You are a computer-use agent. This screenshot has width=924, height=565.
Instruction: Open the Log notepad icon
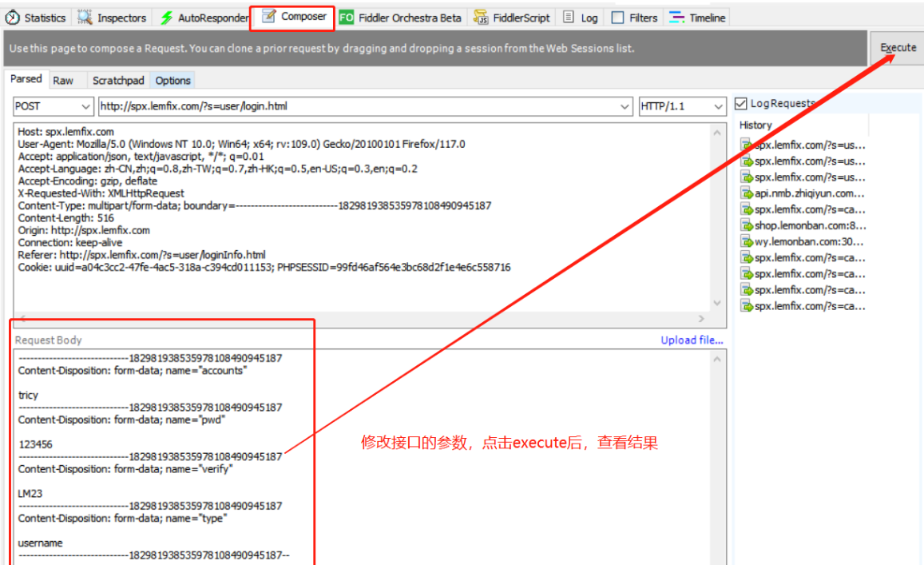(x=567, y=17)
